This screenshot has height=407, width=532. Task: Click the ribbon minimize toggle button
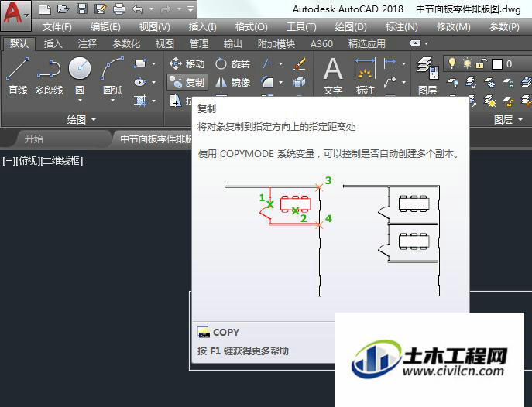pyautogui.click(x=415, y=43)
